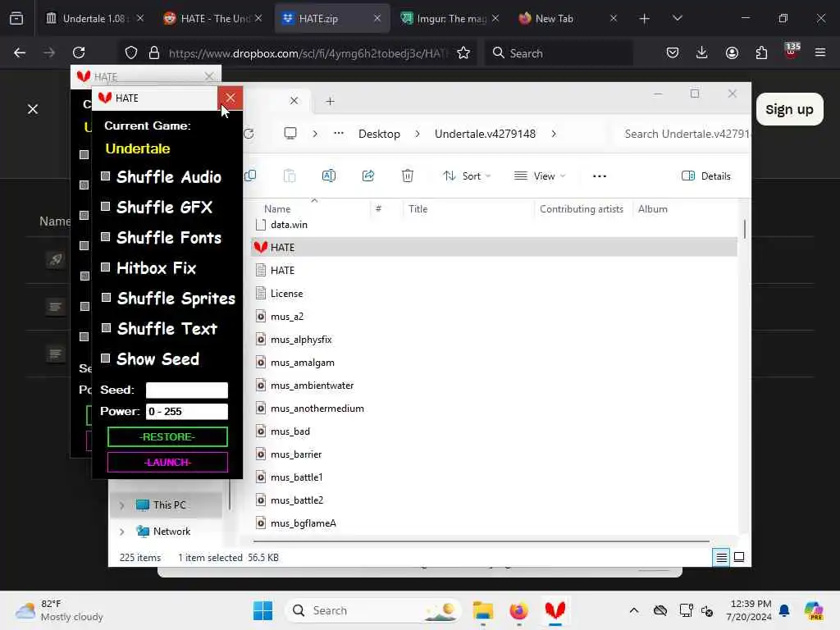The image size is (840, 630).
Task: Toggle the Shuffle Sprites checkbox
Action: point(106,297)
